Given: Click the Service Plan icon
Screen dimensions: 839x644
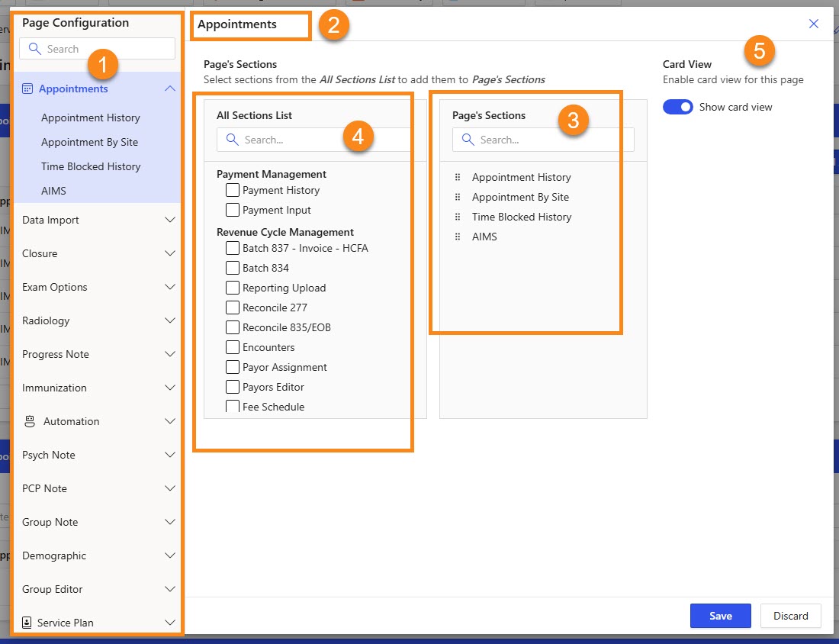Looking at the screenshot, I should pos(27,623).
